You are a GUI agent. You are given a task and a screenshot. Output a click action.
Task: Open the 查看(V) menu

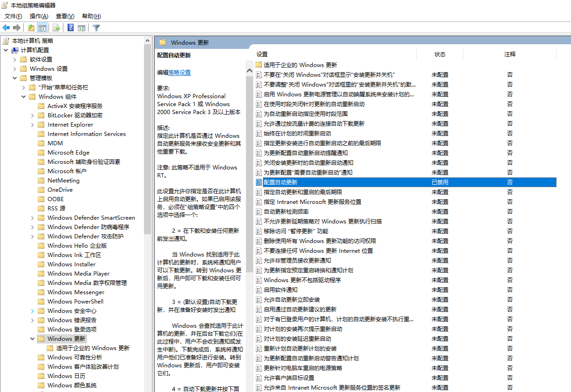coord(65,16)
